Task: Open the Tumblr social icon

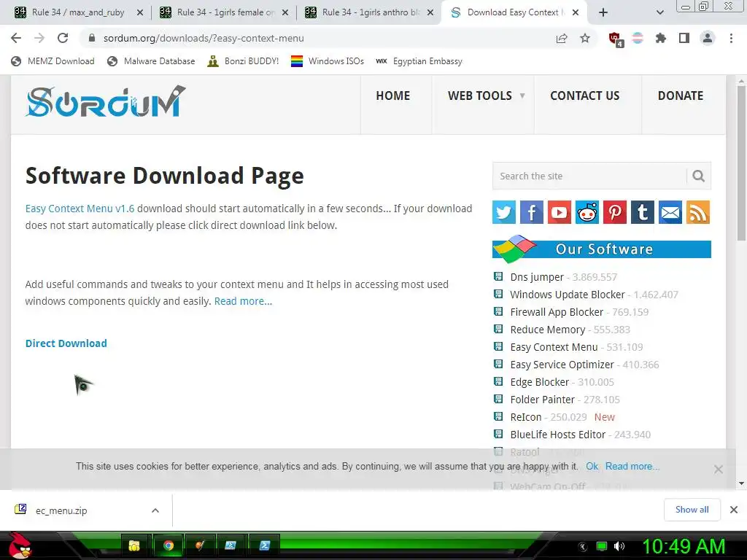Action: pyautogui.click(x=642, y=212)
